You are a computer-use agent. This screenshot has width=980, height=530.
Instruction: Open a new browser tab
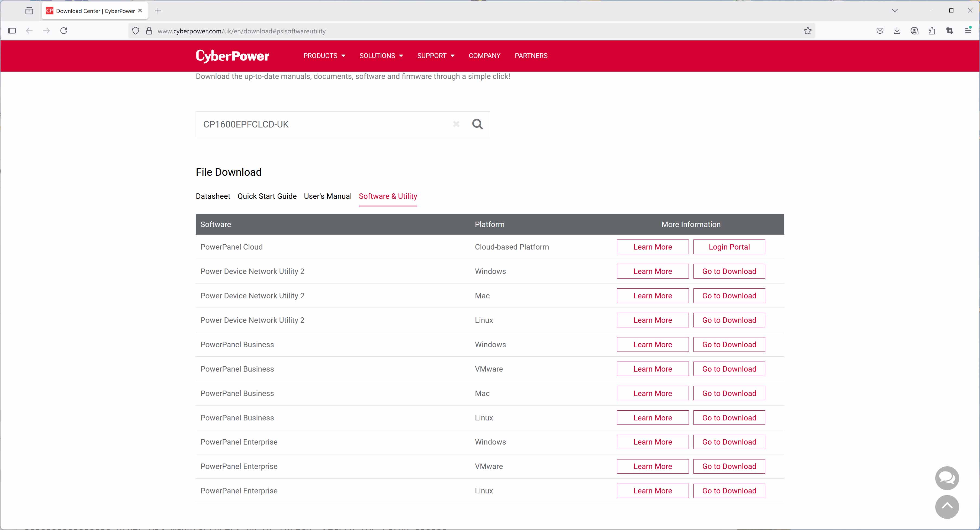tap(158, 11)
